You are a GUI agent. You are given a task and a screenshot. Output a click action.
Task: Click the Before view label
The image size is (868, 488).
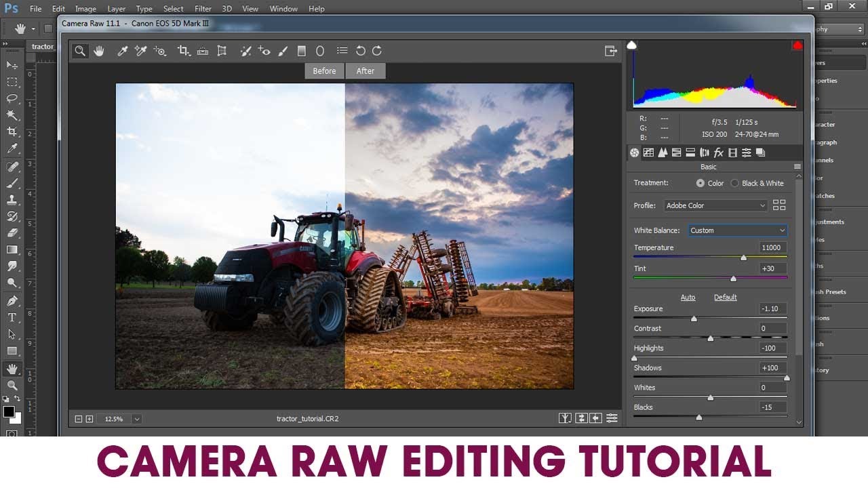click(324, 71)
